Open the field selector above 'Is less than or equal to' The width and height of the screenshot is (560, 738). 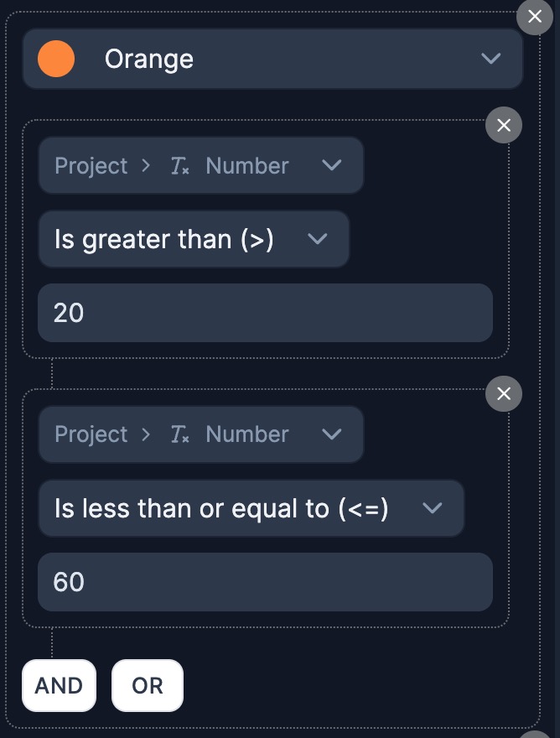coord(200,434)
